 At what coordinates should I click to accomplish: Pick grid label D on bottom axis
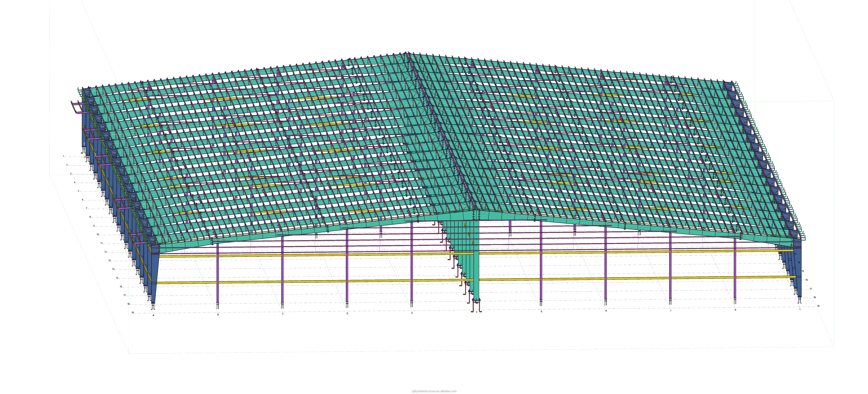tap(347, 313)
